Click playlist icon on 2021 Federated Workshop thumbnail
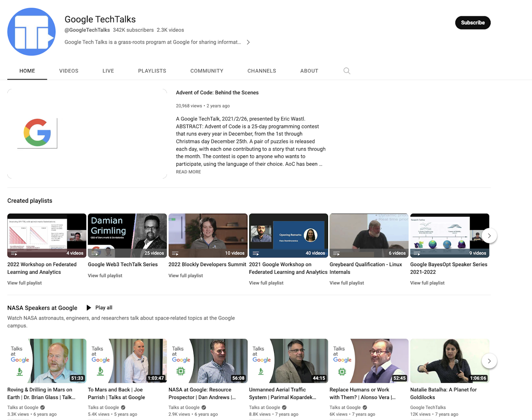 tap(256, 254)
